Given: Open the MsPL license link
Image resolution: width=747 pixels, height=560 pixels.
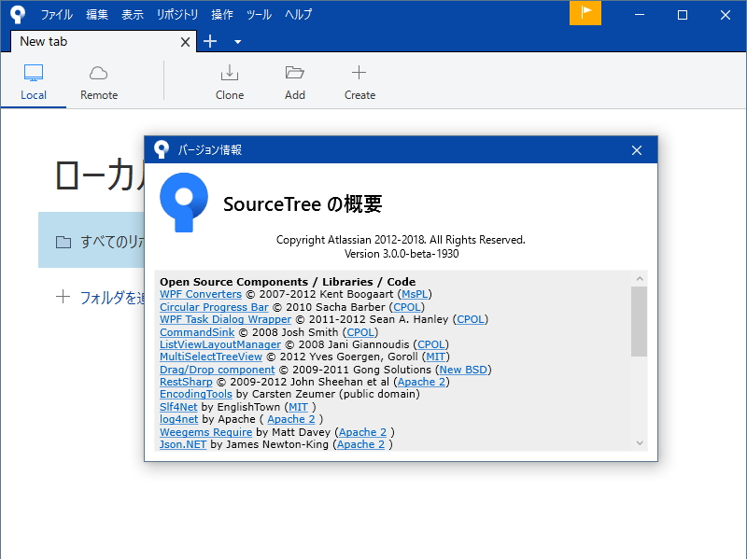Looking at the screenshot, I should point(415,293).
